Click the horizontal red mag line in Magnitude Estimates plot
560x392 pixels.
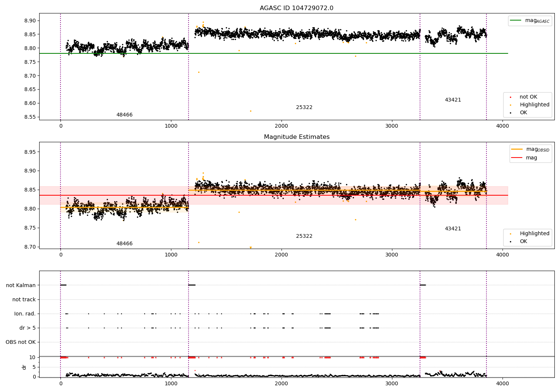[274, 195]
